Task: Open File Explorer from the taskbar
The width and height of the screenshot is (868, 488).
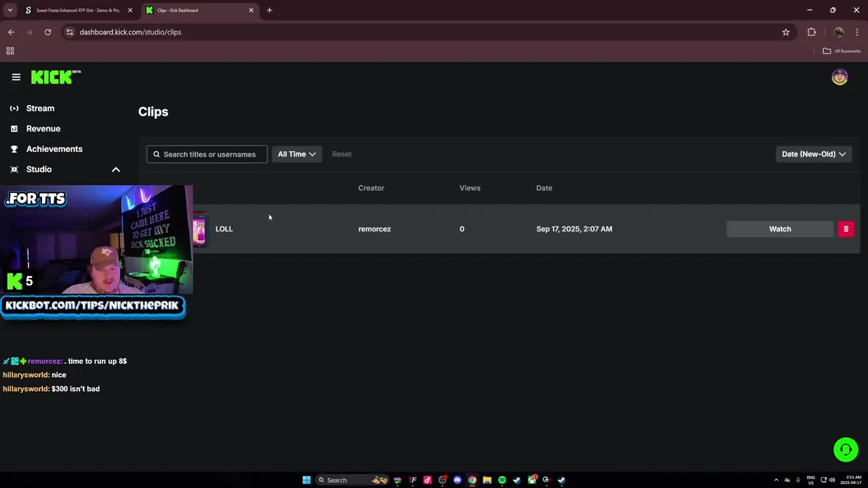Action: point(487,480)
